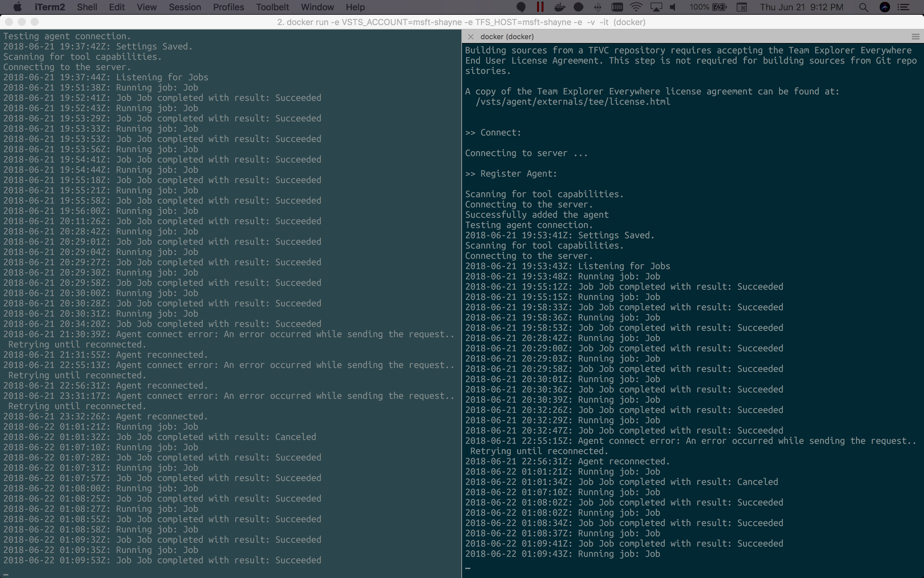Image resolution: width=924 pixels, height=578 pixels.
Task: Click the right pane 22:56:31Z reconnected line
Action: 567,462
